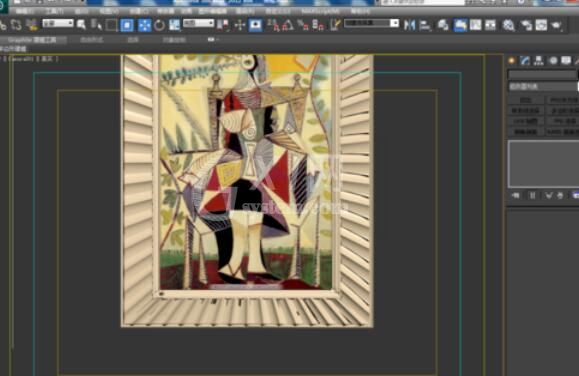
Task: Open the Layer Manager icon
Action: point(443,25)
